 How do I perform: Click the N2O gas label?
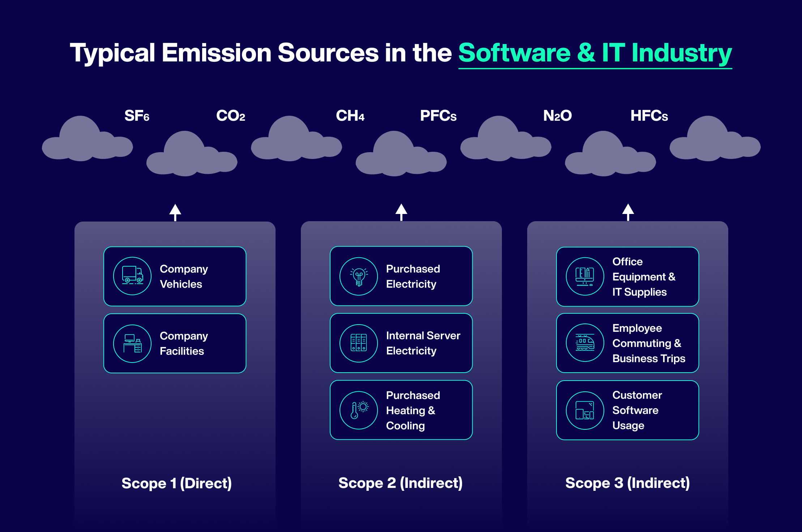coord(558,116)
